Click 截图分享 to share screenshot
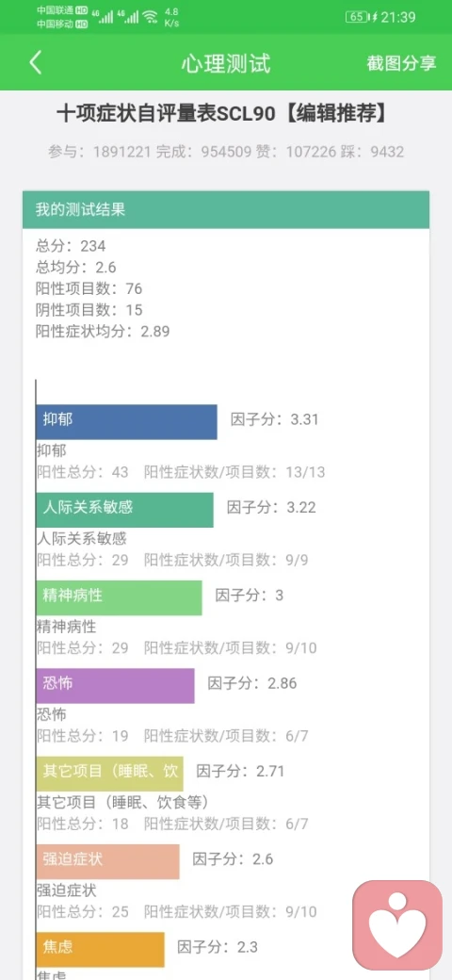This screenshot has width=452, height=980. point(401,63)
